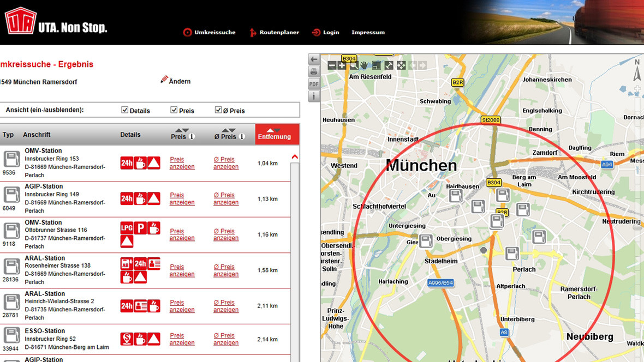Click the 24h icon in OMV Innsbrucker Ring 153 row
644x362 pixels.
[x=127, y=163]
